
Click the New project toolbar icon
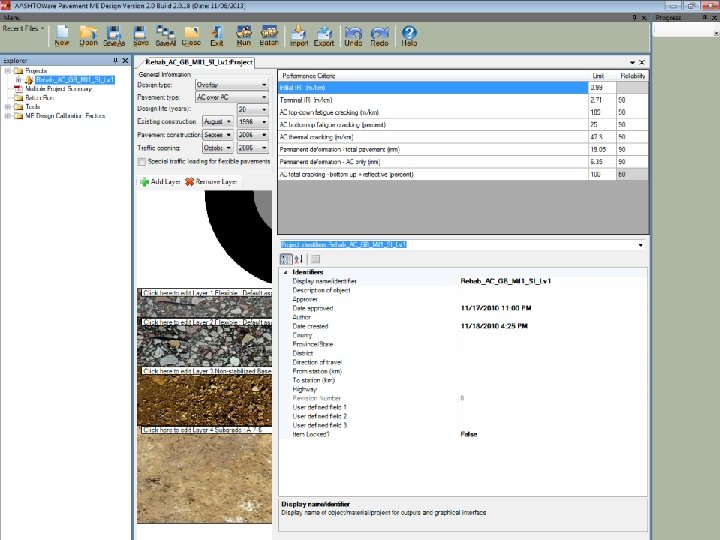point(62,34)
